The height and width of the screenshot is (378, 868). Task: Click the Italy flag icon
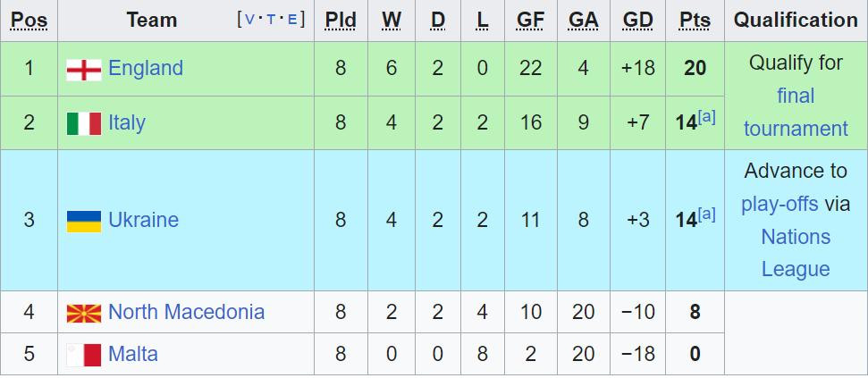[x=84, y=123]
